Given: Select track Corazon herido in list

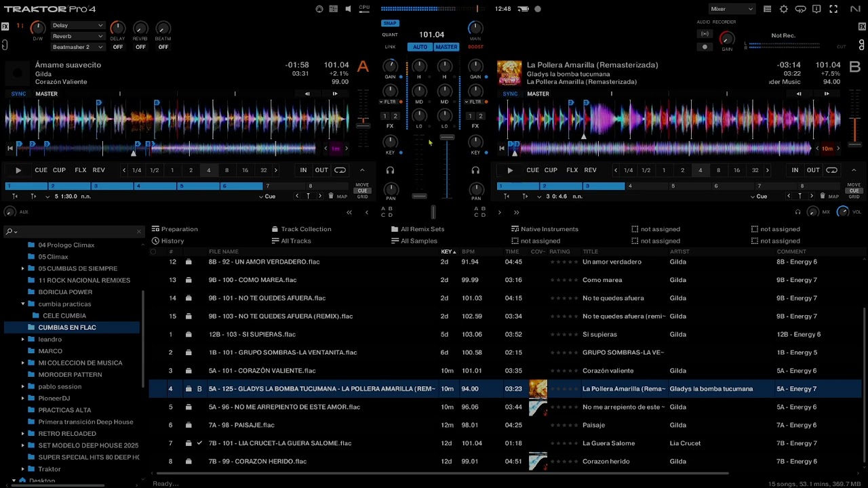Looking at the screenshot, I should click(x=505, y=462).
